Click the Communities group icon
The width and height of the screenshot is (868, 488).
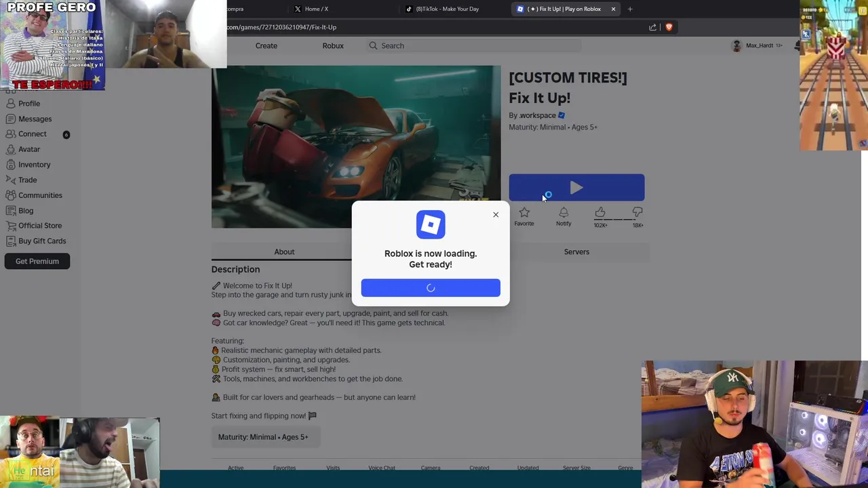(x=11, y=195)
